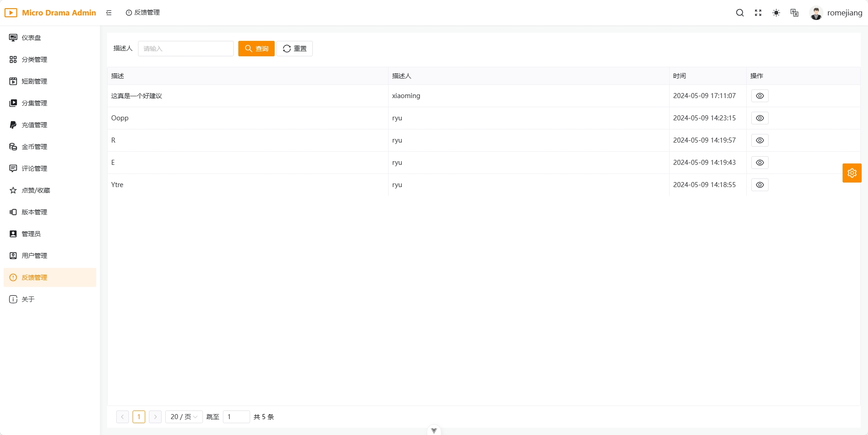
Task: Collapse the sidebar menu using fold icon
Action: pyautogui.click(x=109, y=13)
